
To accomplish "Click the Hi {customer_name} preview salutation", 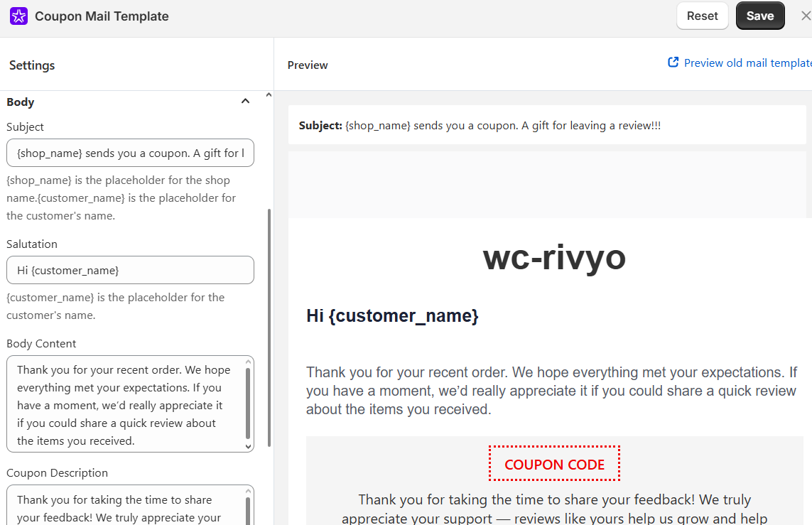I will [392, 315].
